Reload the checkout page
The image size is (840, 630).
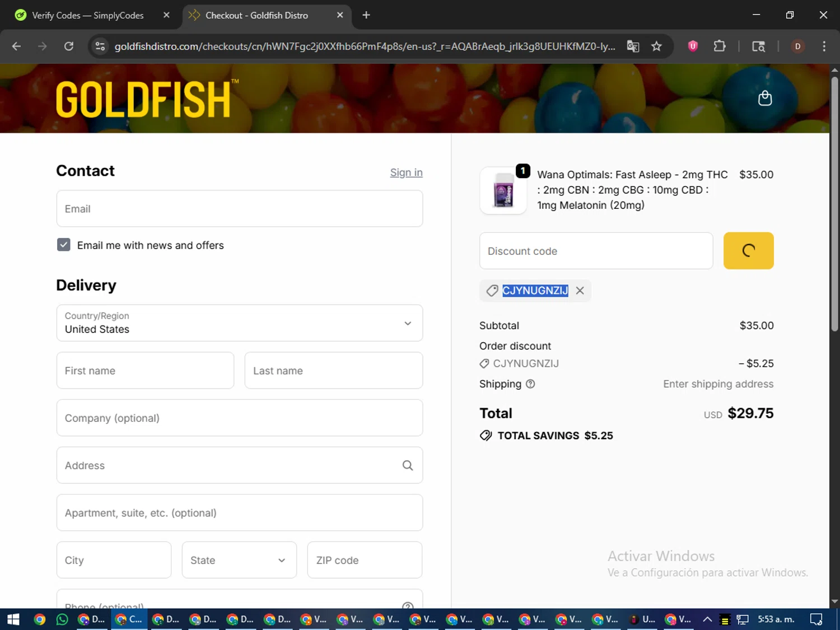tap(69, 46)
